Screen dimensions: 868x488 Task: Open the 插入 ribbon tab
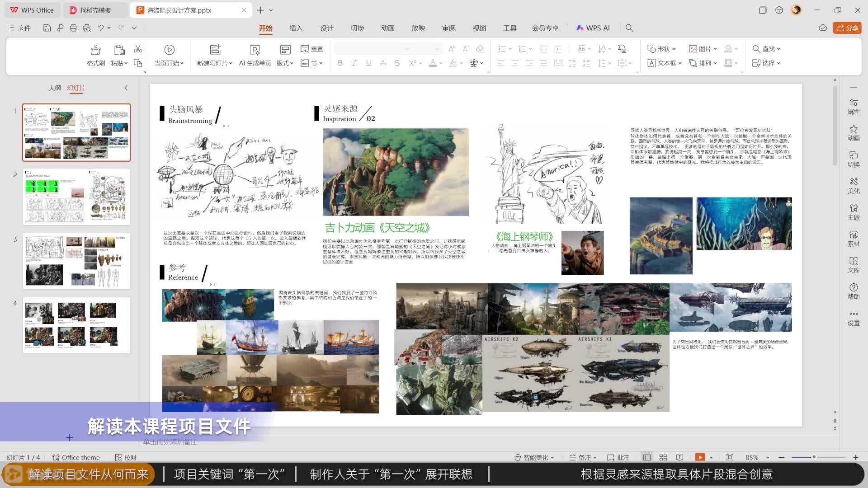pyautogui.click(x=296, y=28)
